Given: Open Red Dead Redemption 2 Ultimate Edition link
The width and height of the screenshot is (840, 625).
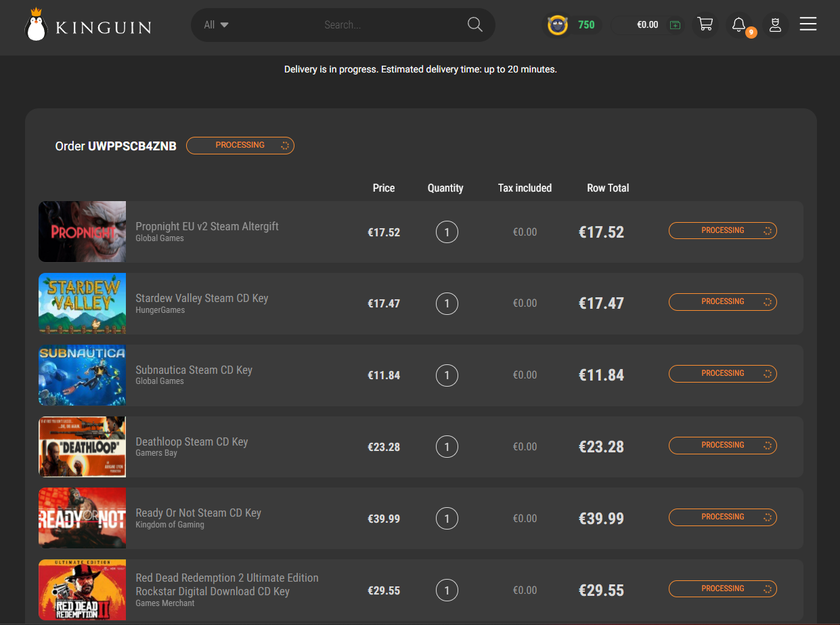Looking at the screenshot, I should pyautogui.click(x=227, y=584).
